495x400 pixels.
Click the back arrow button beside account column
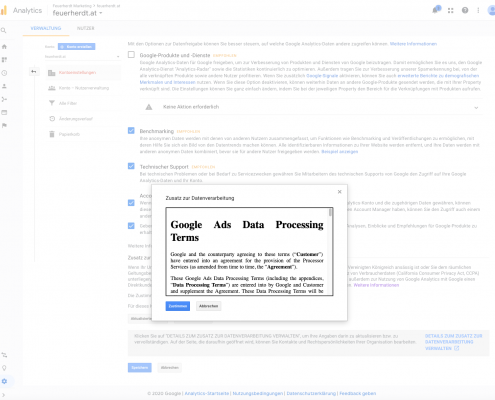pyautogui.click(x=34, y=71)
